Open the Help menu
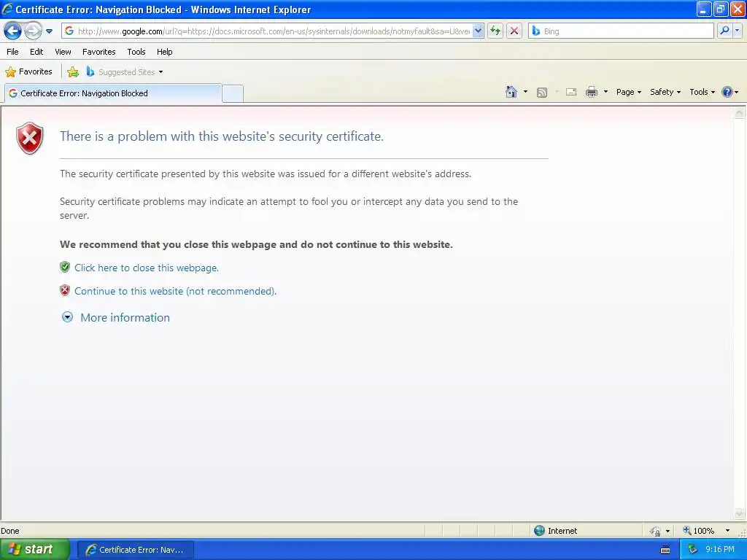 pos(165,52)
